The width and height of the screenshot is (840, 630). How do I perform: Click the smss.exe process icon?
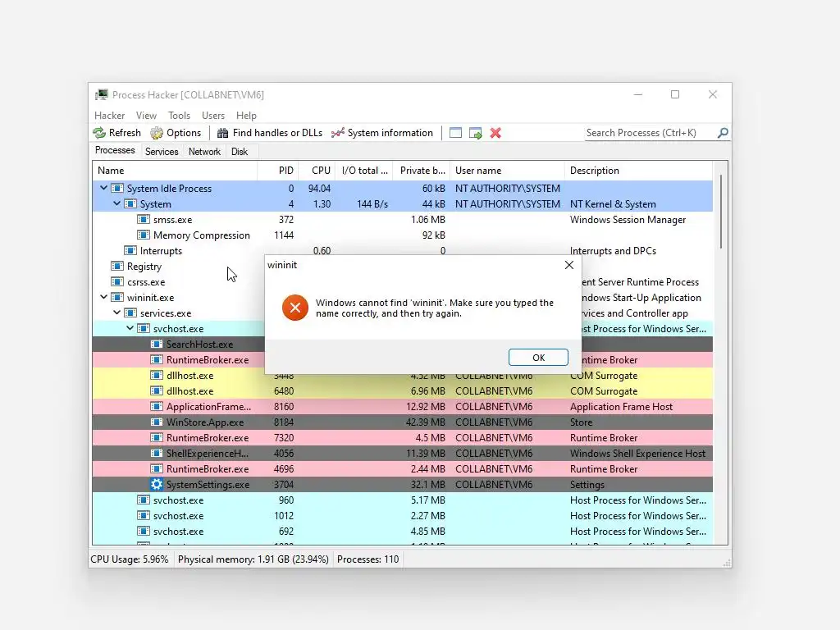144,220
